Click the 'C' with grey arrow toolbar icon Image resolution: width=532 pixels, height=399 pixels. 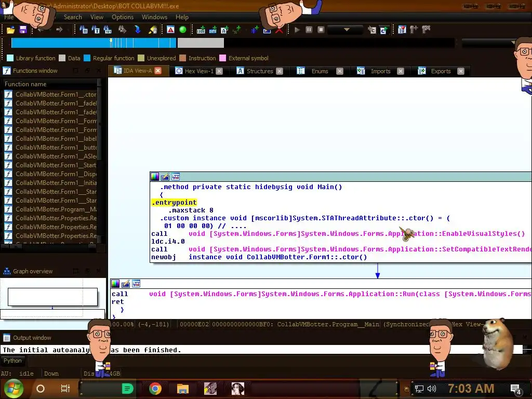[x=372, y=30]
